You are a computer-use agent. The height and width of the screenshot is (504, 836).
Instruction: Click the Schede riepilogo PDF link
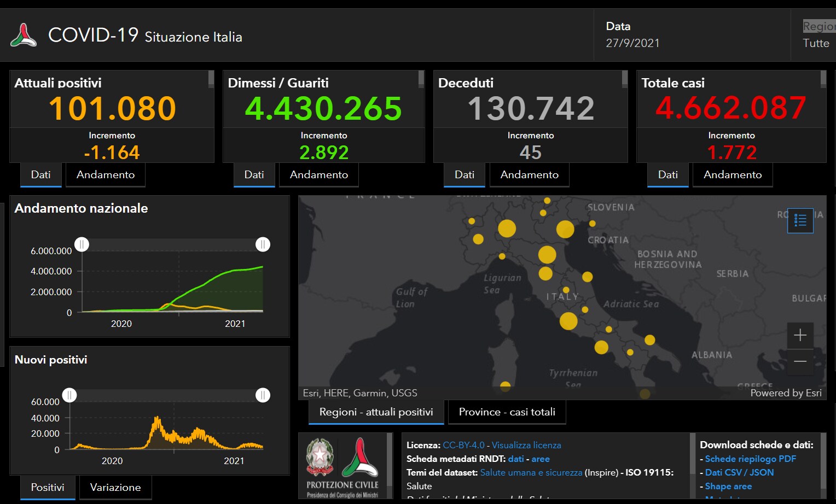click(750, 459)
